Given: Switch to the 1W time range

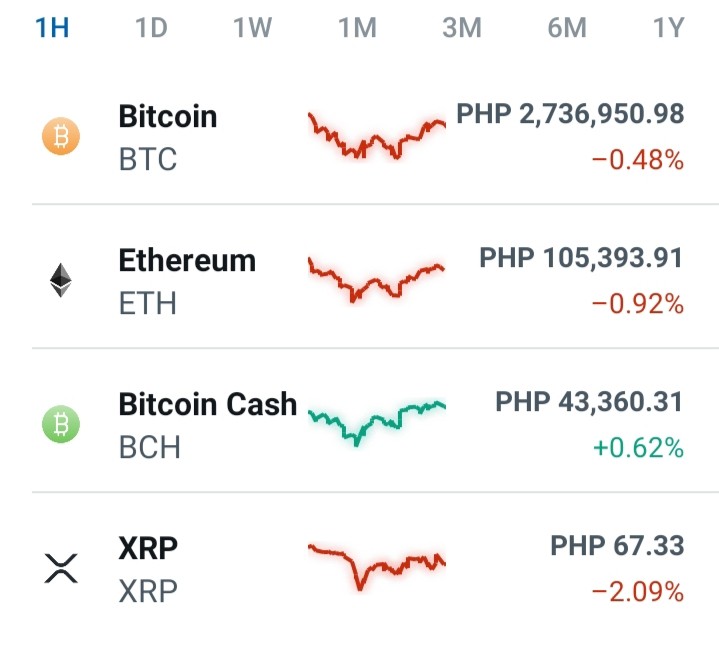Looking at the screenshot, I should [x=253, y=28].
